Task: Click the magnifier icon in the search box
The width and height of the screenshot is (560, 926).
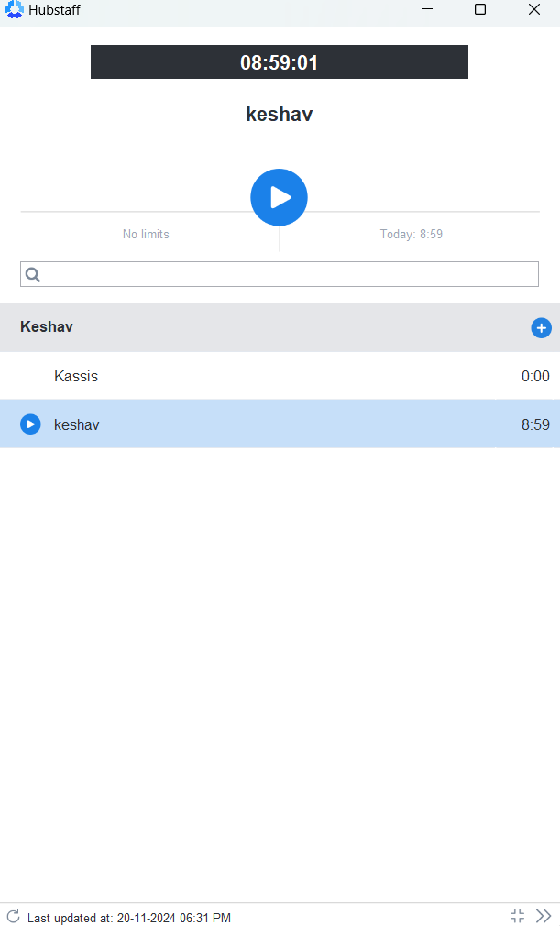Action: tap(33, 275)
